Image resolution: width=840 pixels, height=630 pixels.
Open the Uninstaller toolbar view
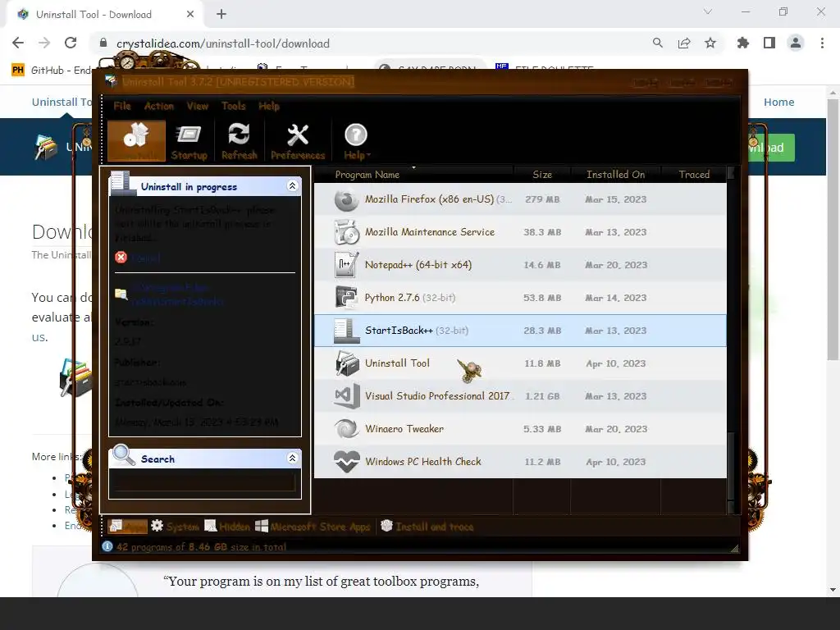coord(136,141)
